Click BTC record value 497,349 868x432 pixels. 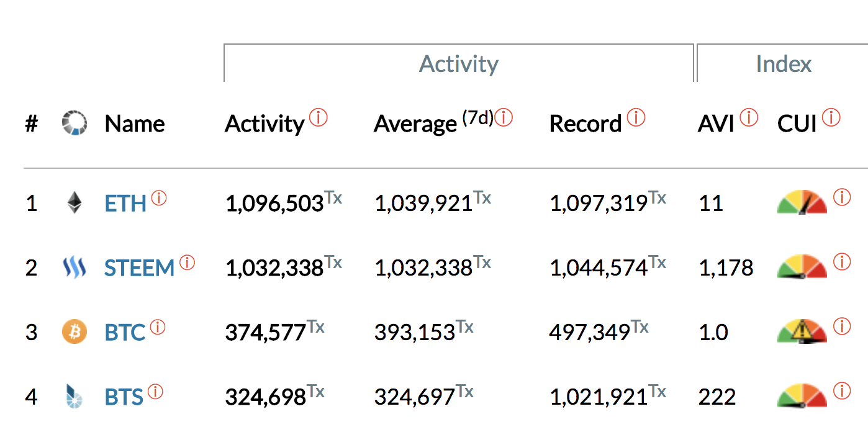[x=590, y=333]
